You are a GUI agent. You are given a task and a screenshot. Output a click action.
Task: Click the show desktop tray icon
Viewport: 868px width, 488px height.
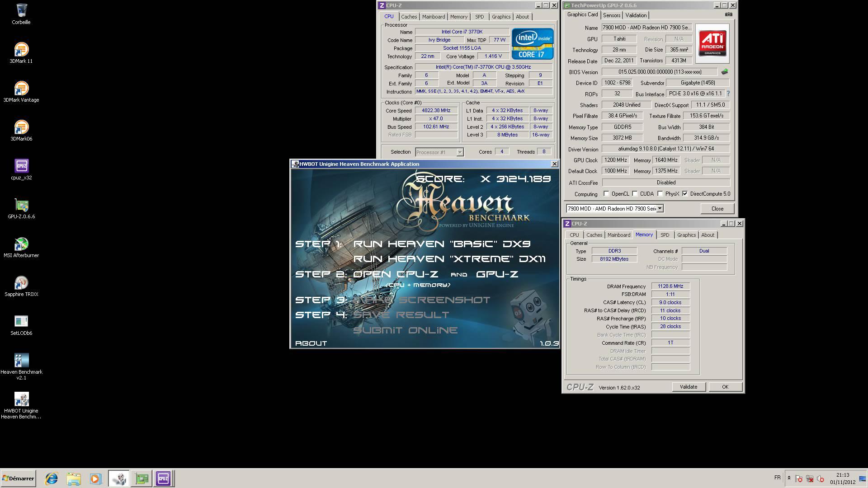[x=862, y=479]
